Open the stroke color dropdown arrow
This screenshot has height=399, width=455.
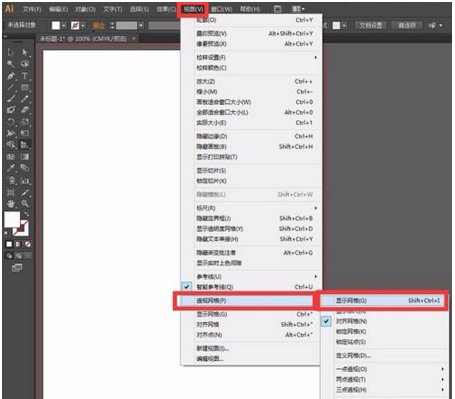pyautogui.click(x=83, y=25)
